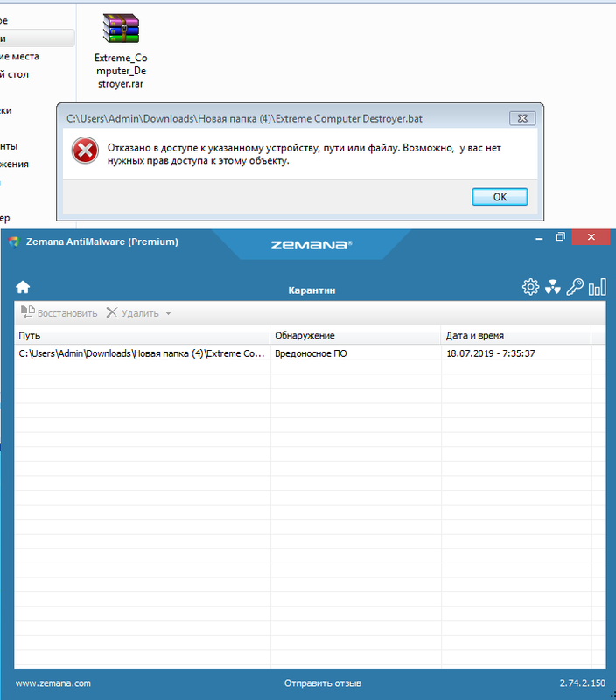
Task: Open quarantine radiation icon
Action: pos(553,287)
